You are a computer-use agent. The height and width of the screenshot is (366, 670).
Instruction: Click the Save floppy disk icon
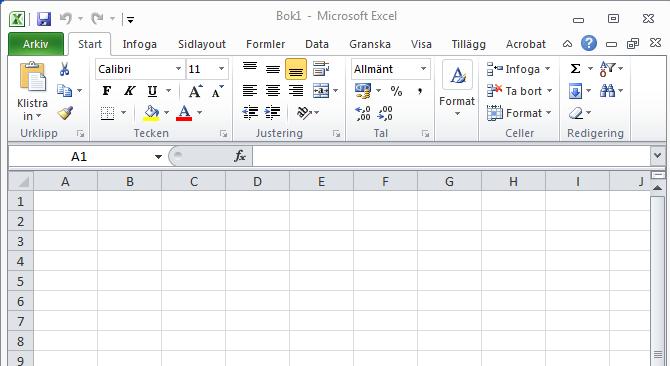(x=44, y=19)
